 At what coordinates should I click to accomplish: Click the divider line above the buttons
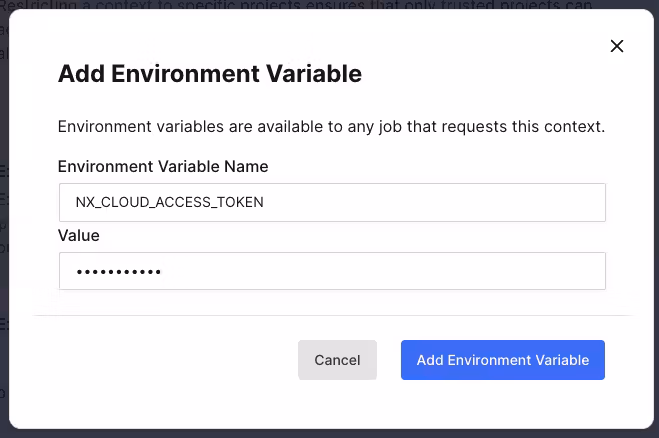coord(332,316)
